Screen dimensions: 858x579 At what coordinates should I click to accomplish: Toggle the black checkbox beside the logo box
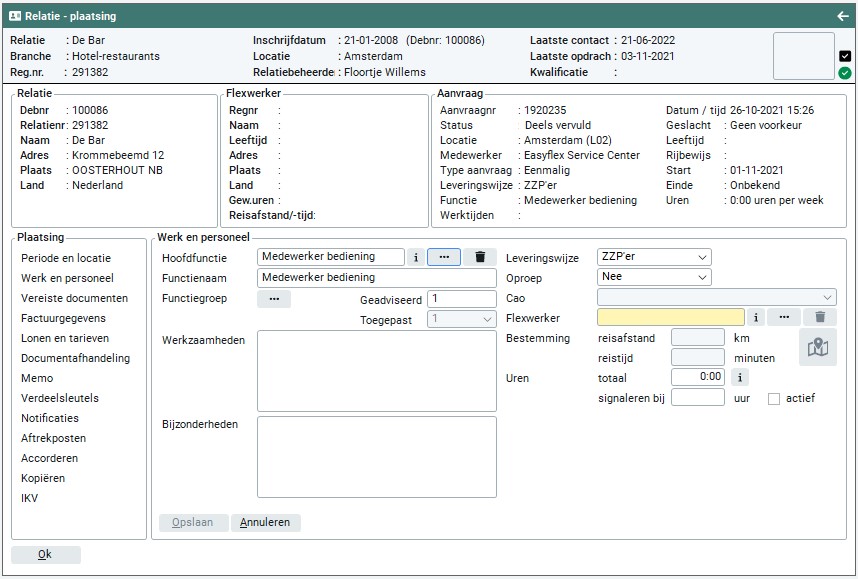click(845, 56)
